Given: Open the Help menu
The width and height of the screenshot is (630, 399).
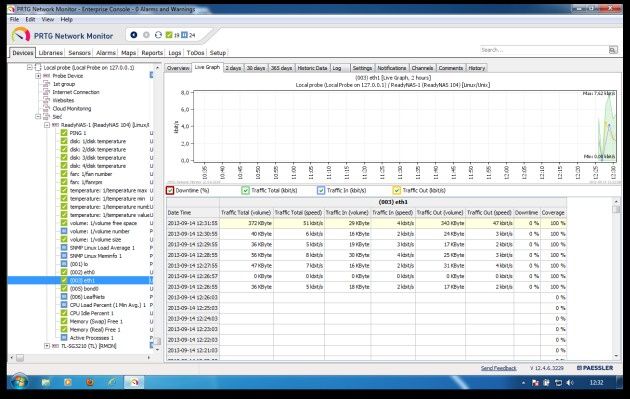Looking at the screenshot, I should (66, 19).
